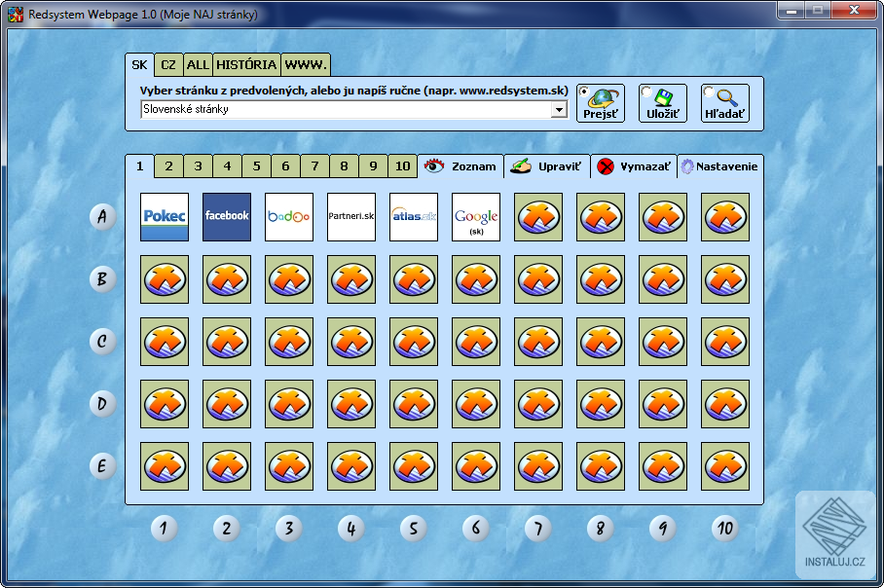Click the empty slot in row B column 1
This screenshot has width=884, height=588.
[x=164, y=279]
